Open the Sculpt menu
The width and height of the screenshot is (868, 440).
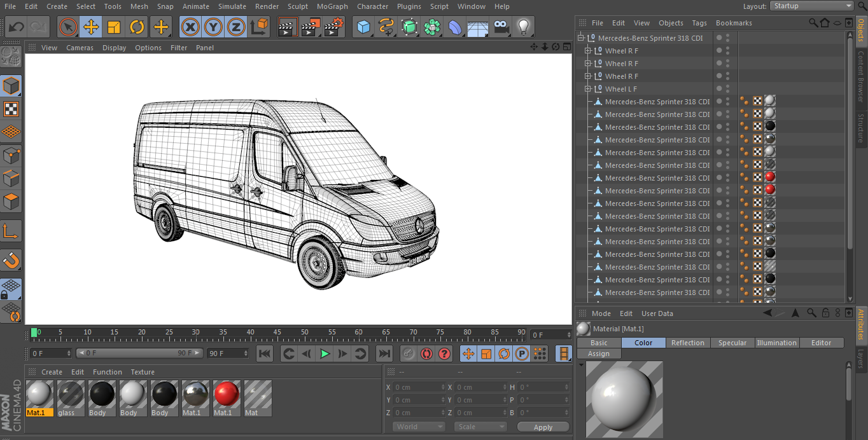pyautogui.click(x=298, y=6)
